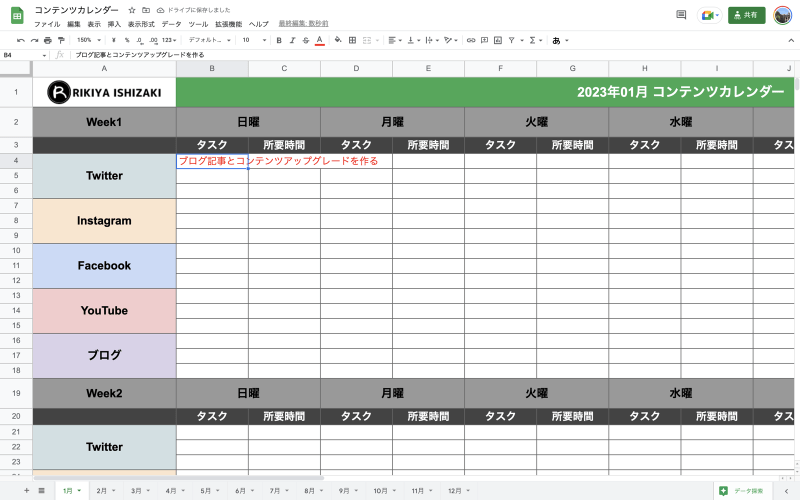The height and width of the screenshot is (500, 800).
Task: Decrease decimal places button
Action: pyautogui.click(x=140, y=40)
